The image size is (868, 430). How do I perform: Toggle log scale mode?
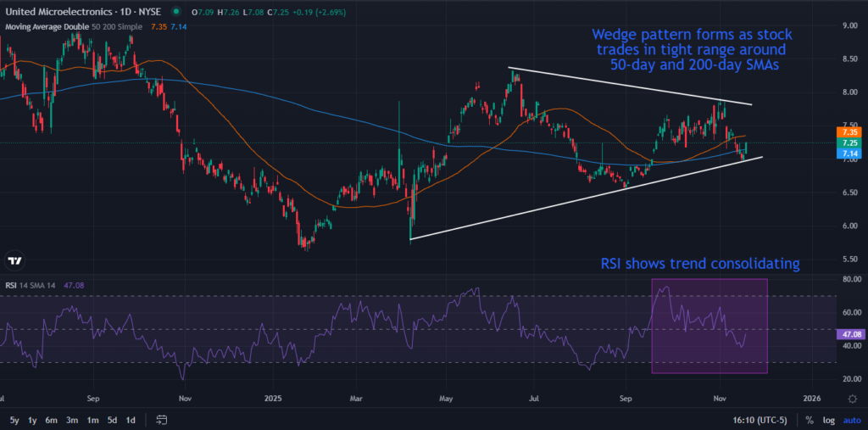point(827,420)
